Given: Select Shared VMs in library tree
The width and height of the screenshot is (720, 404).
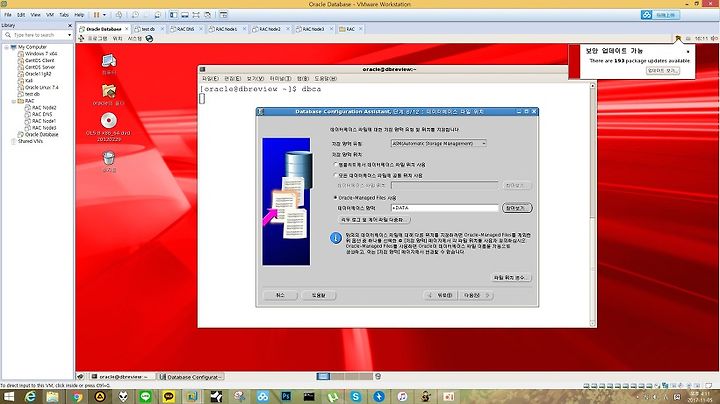Looking at the screenshot, I should pyautogui.click(x=30, y=141).
